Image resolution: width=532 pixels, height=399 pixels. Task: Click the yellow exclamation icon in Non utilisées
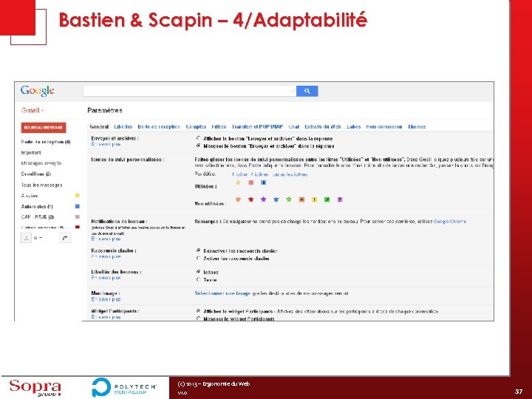(314, 199)
